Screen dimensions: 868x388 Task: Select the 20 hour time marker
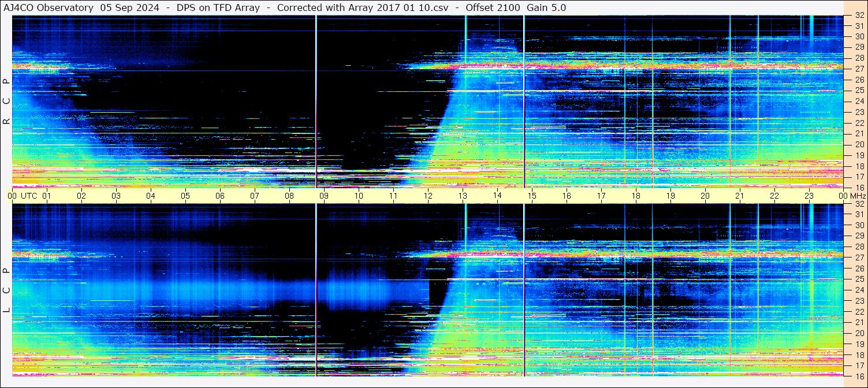click(x=705, y=196)
